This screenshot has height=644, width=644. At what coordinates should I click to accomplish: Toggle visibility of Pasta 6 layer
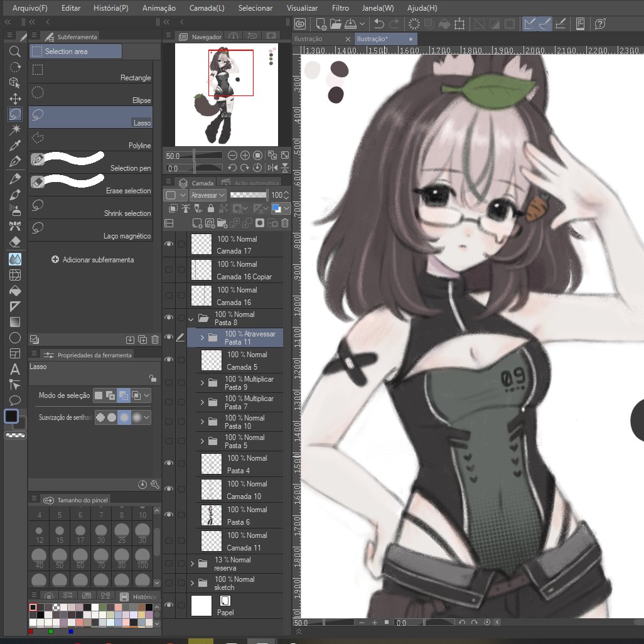point(169,515)
